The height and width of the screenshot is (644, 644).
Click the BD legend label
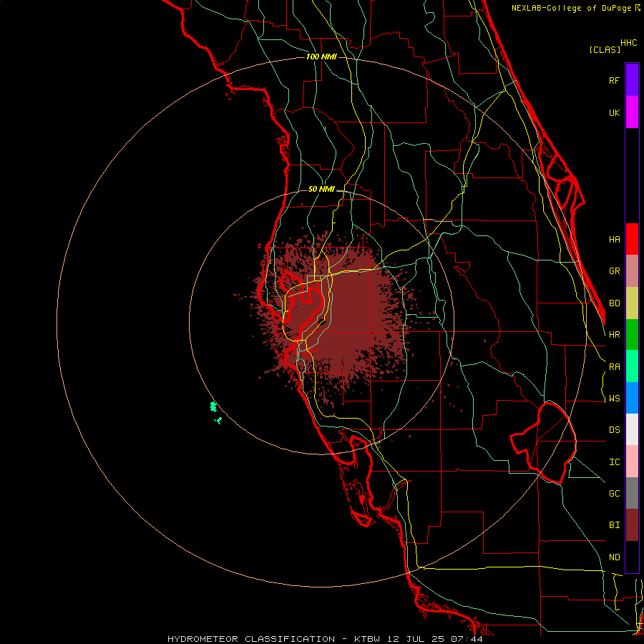pyautogui.click(x=614, y=303)
